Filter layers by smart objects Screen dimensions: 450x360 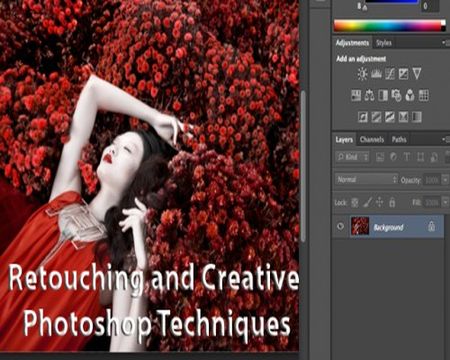[434, 157]
